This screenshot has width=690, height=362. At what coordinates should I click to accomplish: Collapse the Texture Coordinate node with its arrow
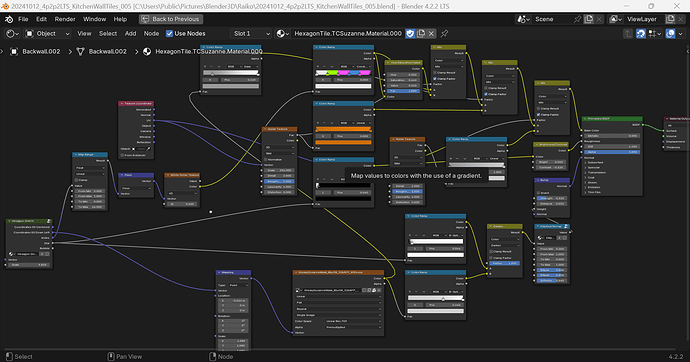tap(122, 103)
